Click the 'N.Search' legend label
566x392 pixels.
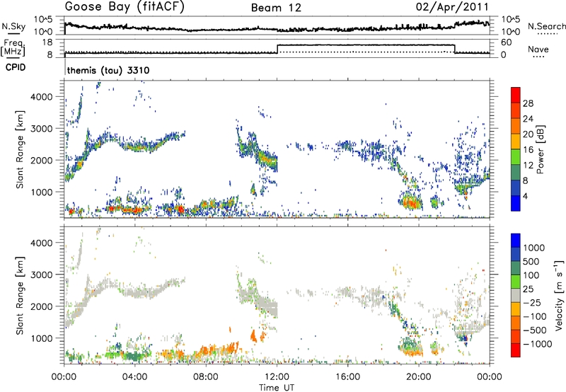tap(546, 26)
